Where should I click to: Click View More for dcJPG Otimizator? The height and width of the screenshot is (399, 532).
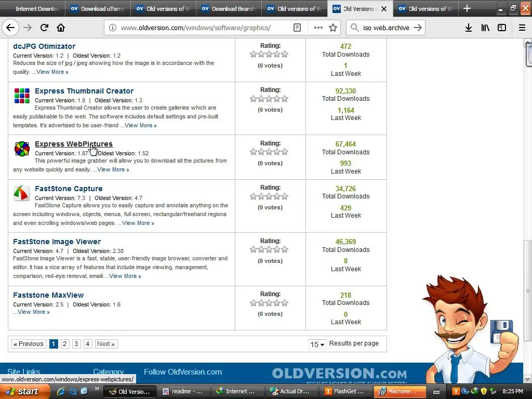tap(52, 72)
